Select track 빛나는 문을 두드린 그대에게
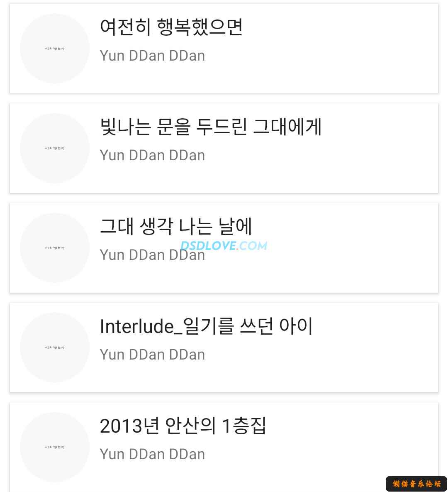 [x=211, y=127]
